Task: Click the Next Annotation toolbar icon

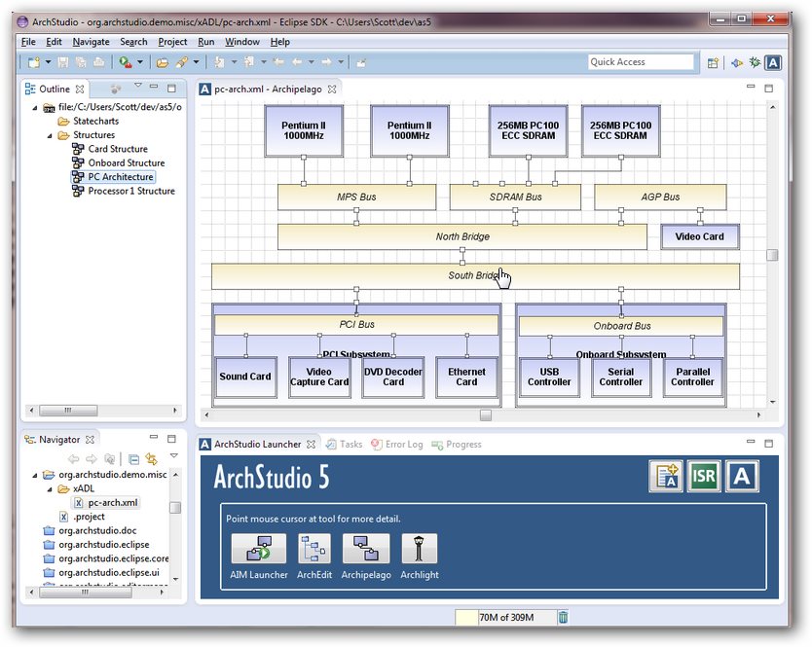Action: point(220,62)
